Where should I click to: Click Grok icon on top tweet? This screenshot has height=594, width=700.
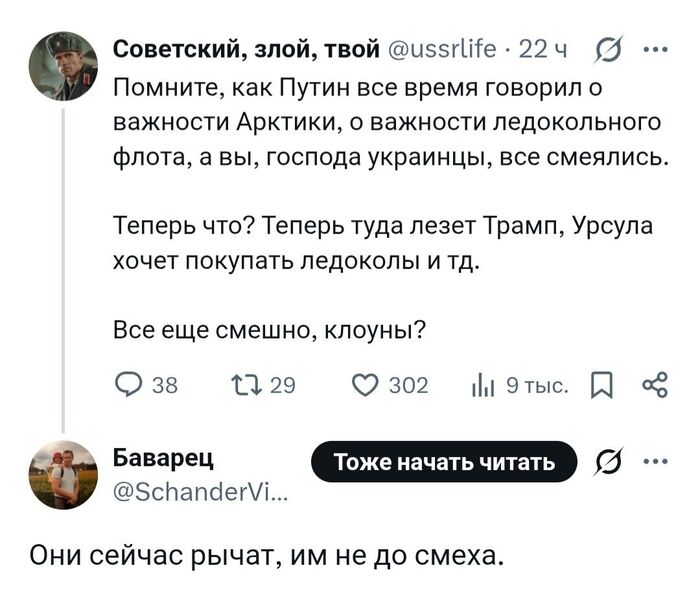606,47
